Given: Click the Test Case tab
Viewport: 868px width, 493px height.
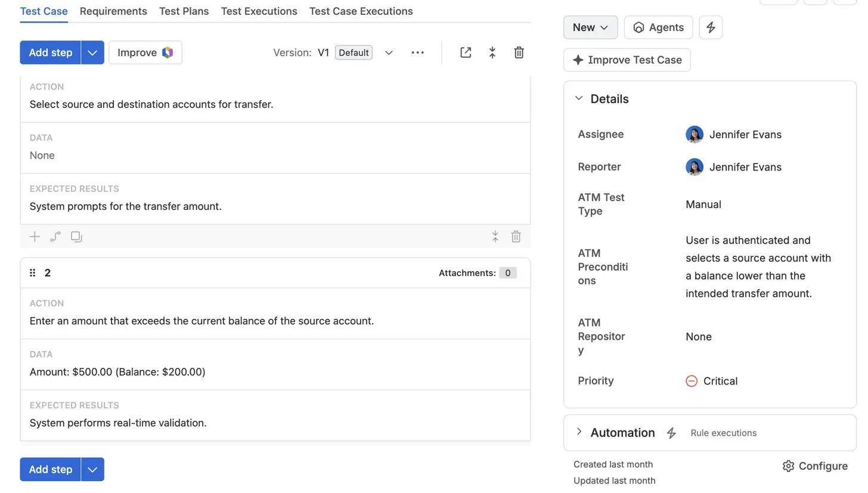Looking at the screenshot, I should click(44, 11).
